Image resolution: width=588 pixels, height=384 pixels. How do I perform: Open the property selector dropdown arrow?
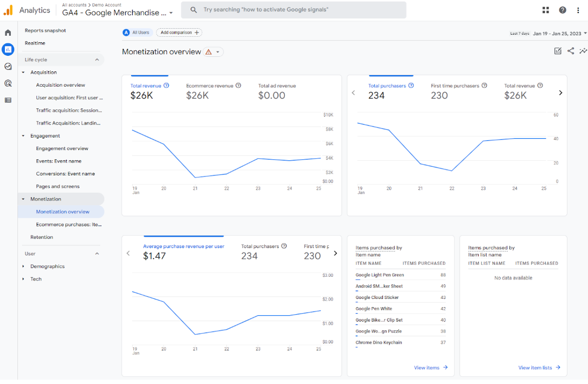(x=171, y=13)
